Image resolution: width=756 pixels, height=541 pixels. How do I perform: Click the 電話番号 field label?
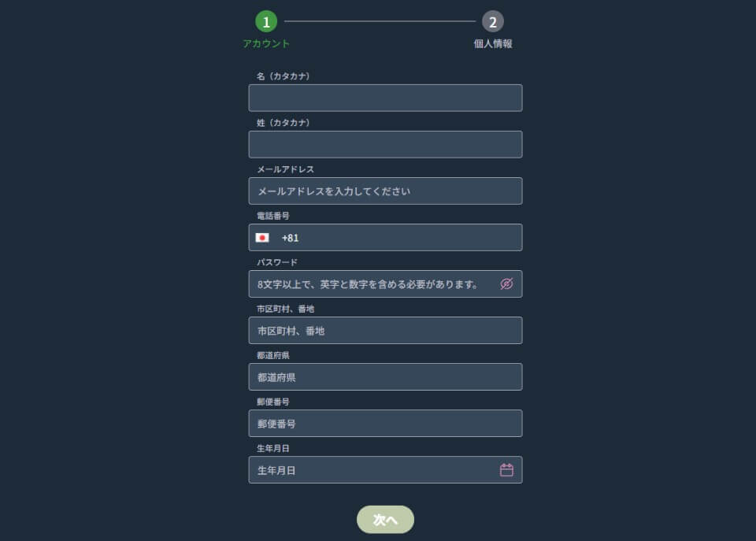273,216
